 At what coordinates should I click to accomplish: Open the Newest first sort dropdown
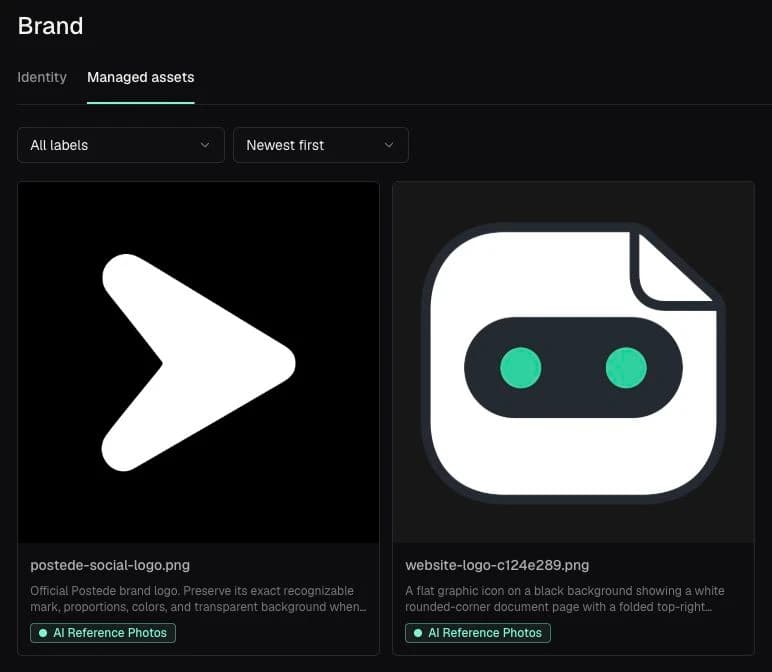(x=321, y=145)
